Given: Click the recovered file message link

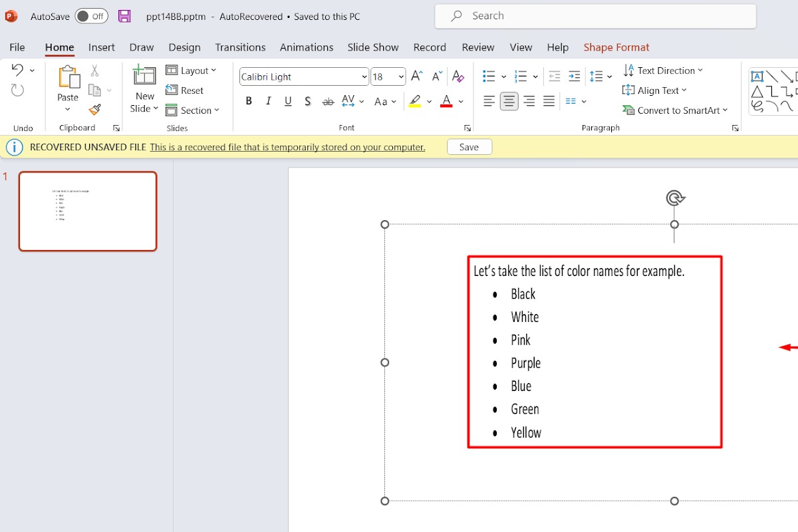Looking at the screenshot, I should [x=287, y=147].
